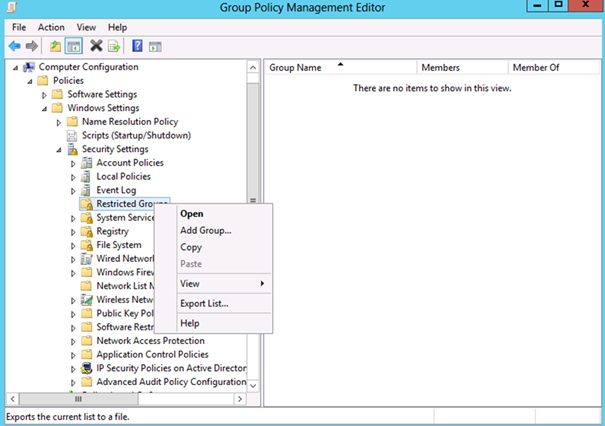Open the Help menu in the menu bar
Screen dimensions: 605x426
coord(117,27)
